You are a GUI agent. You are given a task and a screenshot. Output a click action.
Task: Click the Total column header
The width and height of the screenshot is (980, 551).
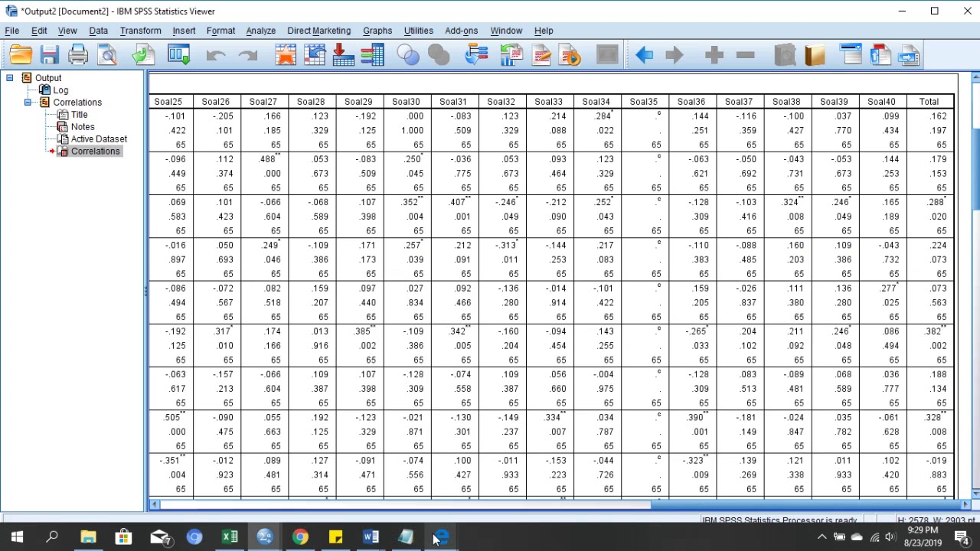[929, 102]
